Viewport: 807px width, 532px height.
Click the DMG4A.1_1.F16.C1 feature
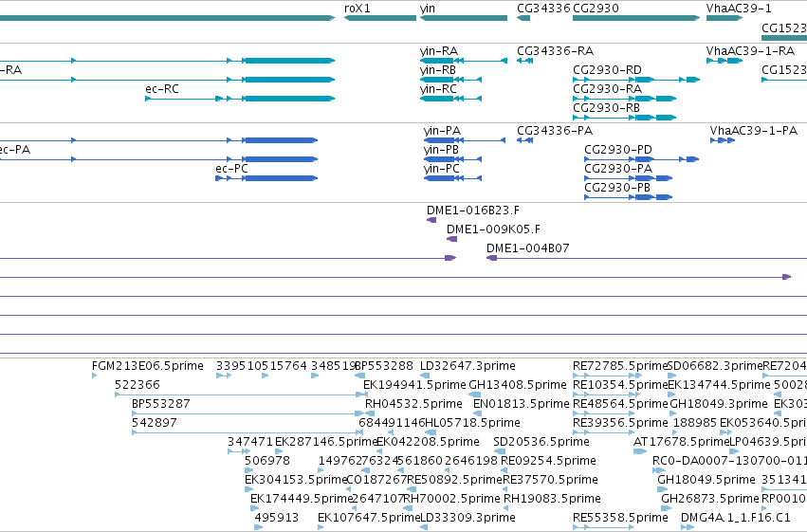688,528
